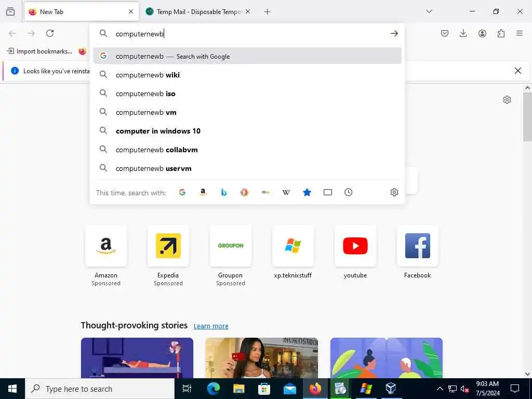The image size is (532, 399).
Task: Search this time with Amazon
Action: pyautogui.click(x=203, y=192)
